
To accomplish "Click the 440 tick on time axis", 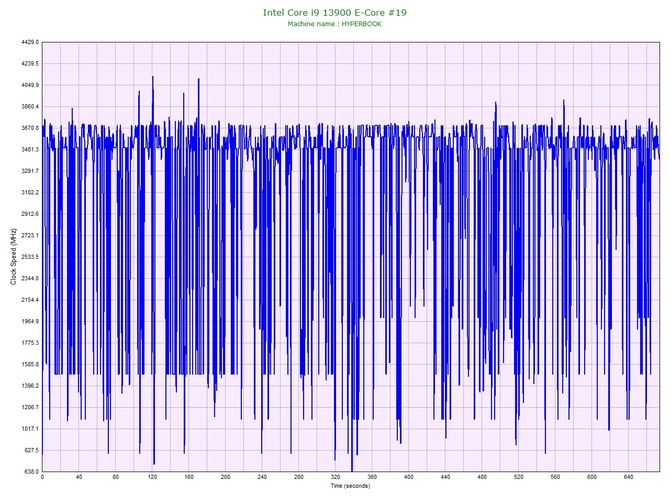I will coord(445,477).
